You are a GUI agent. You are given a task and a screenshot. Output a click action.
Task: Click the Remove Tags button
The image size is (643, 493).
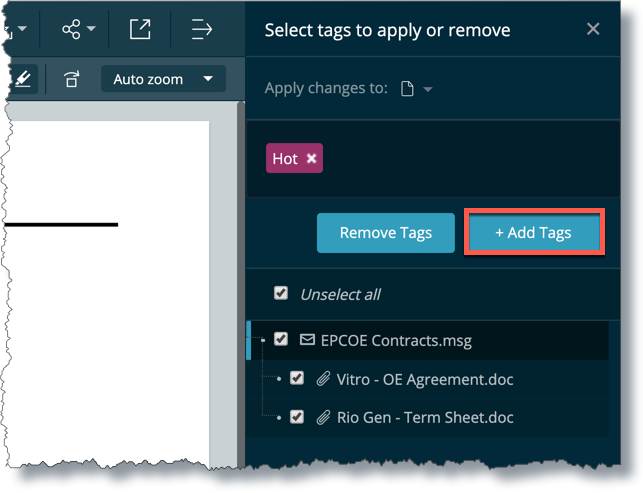[385, 233]
